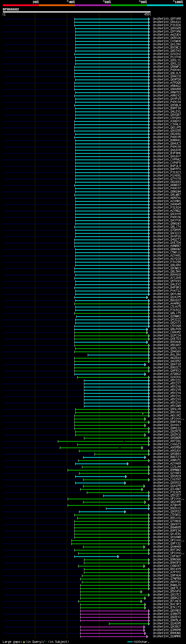The image size is (186, 644).
Task: Select hit UniRef100_Q9XG65
Action: click(x=167, y=29)
